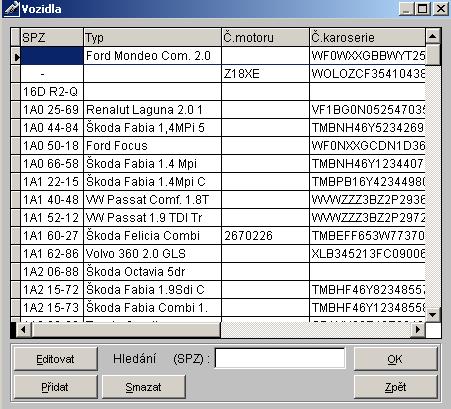
Task: Select SPZ cell 1A0 44-84
Action: [52, 128]
